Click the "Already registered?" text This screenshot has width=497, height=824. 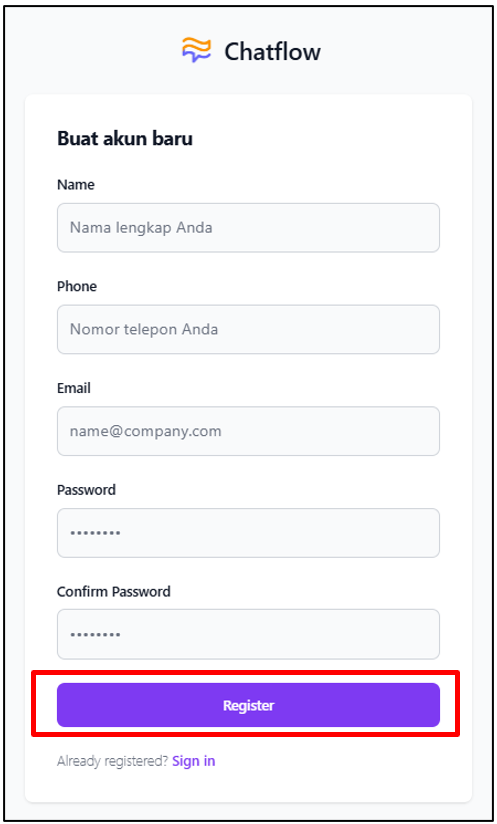113,761
